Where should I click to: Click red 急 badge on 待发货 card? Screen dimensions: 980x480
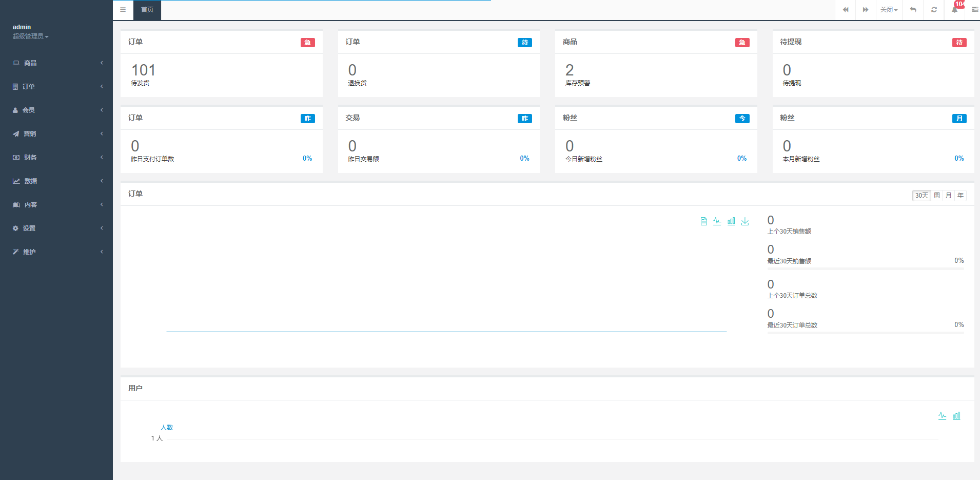308,43
